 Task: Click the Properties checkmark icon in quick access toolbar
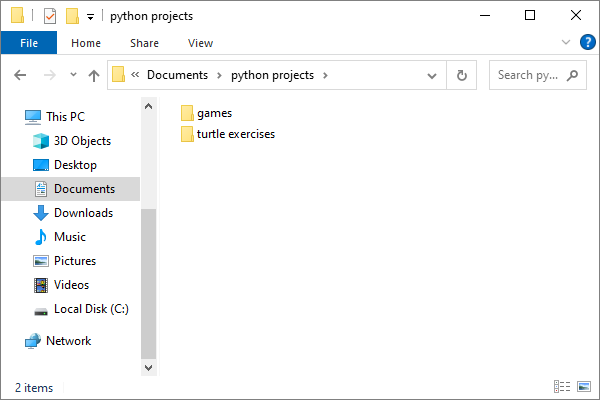50,16
